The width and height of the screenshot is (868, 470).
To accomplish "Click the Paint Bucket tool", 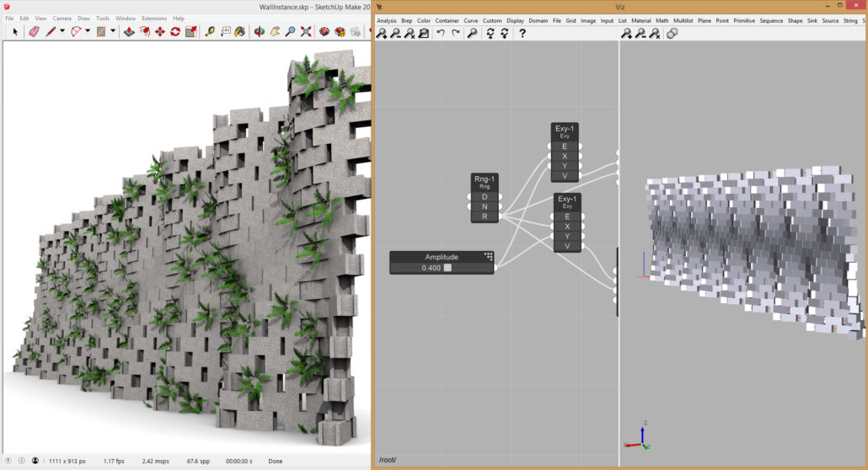I will 240,32.
